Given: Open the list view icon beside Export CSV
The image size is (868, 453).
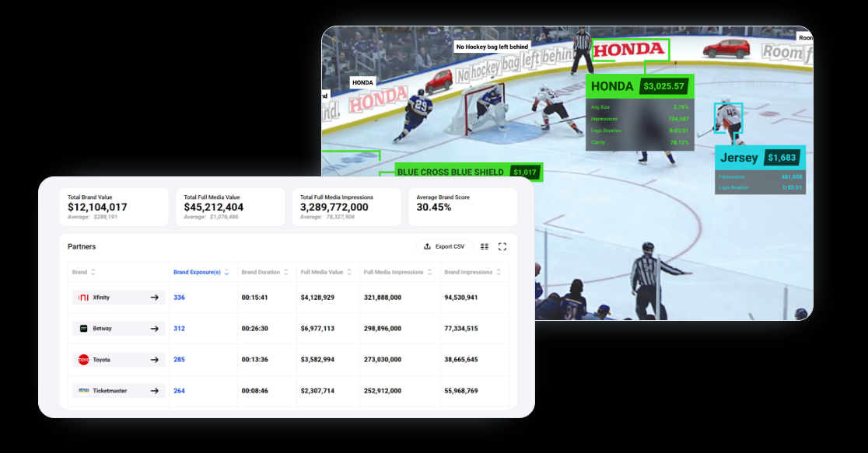Looking at the screenshot, I should 484,246.
